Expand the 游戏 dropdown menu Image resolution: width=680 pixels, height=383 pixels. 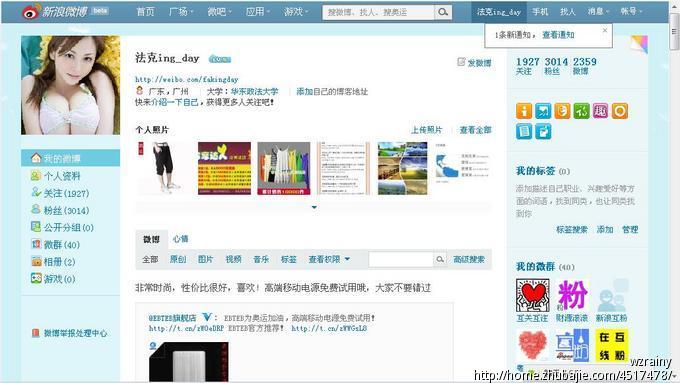click(296, 12)
